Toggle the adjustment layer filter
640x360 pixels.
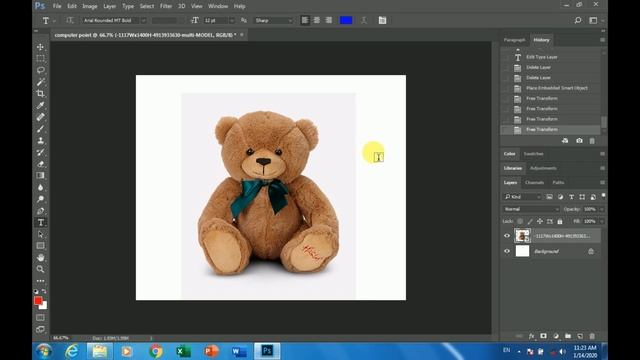click(560, 197)
